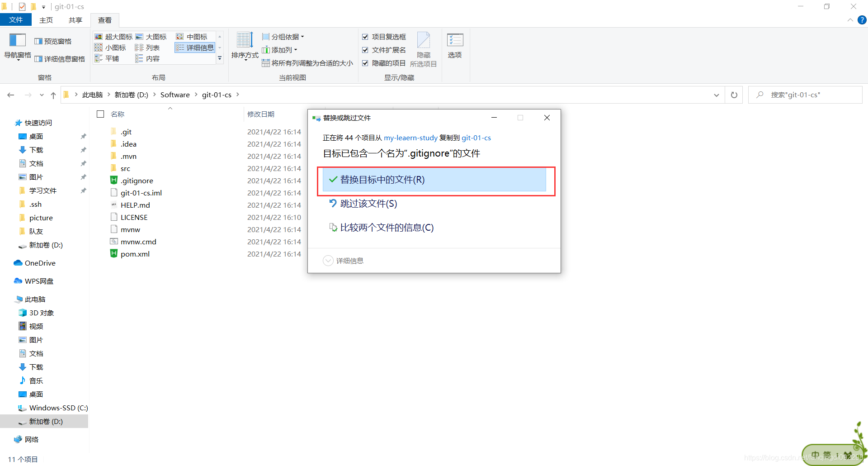Close the replace or skip files dialog
The image size is (868, 466).
pos(547,118)
